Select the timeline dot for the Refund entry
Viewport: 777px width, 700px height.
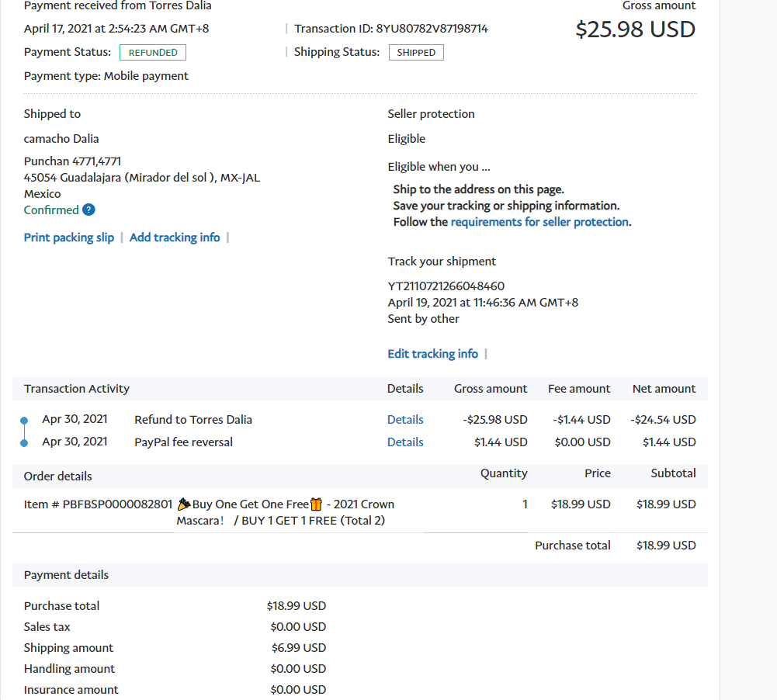[24, 420]
